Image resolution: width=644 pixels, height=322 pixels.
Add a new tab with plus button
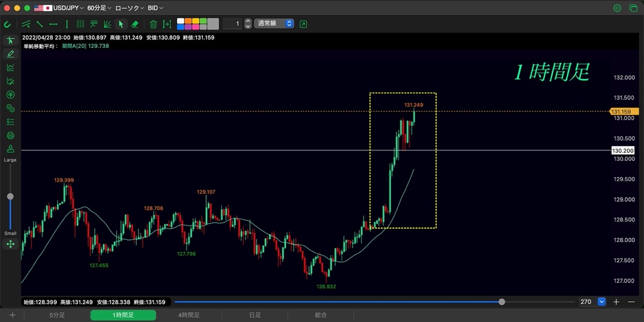[12, 316]
